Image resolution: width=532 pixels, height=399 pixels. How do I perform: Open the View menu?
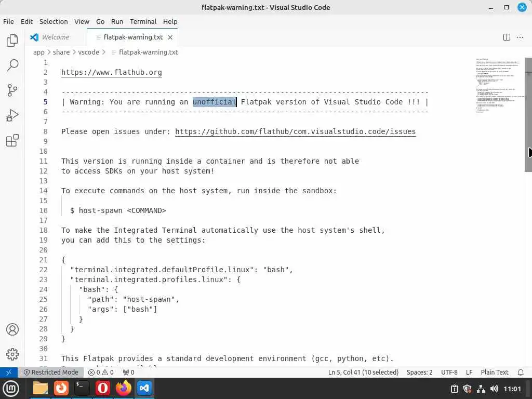pyautogui.click(x=82, y=21)
